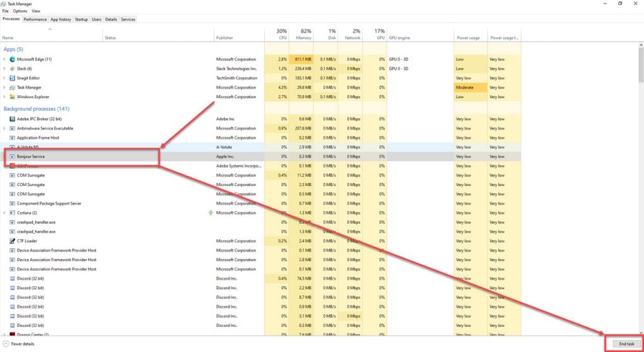This screenshot has width=644, height=352.
Task: Expand the Slack (6) process group
Action: click(x=4, y=69)
